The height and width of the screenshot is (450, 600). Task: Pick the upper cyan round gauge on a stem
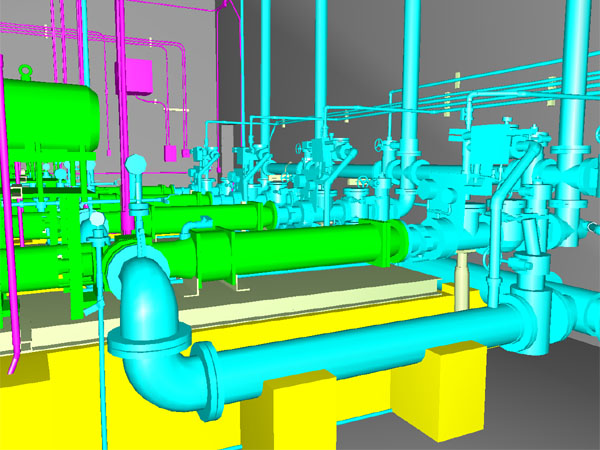(135, 165)
